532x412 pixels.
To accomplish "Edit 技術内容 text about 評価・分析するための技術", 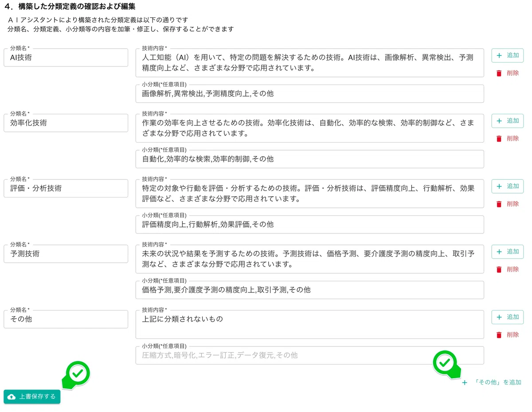I will pyautogui.click(x=310, y=194).
